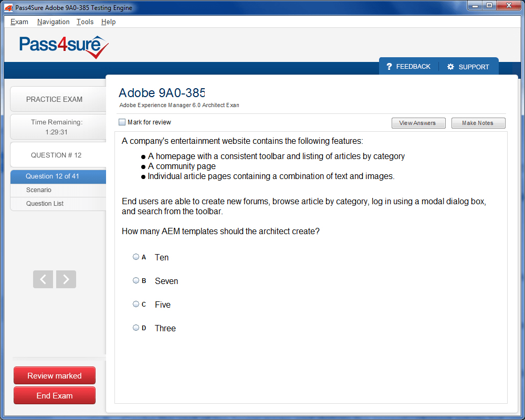Click the Make Notes button
Image resolution: width=525 pixels, height=420 pixels.
tap(478, 123)
